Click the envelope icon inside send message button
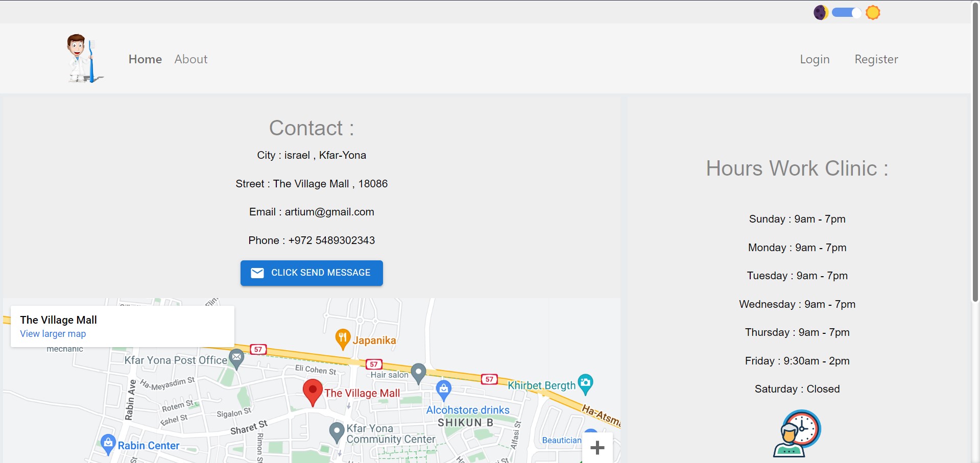 tap(257, 273)
